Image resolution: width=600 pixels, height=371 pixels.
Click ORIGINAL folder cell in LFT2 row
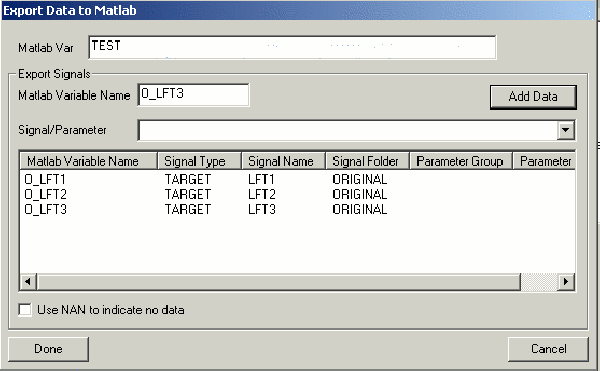point(360,194)
